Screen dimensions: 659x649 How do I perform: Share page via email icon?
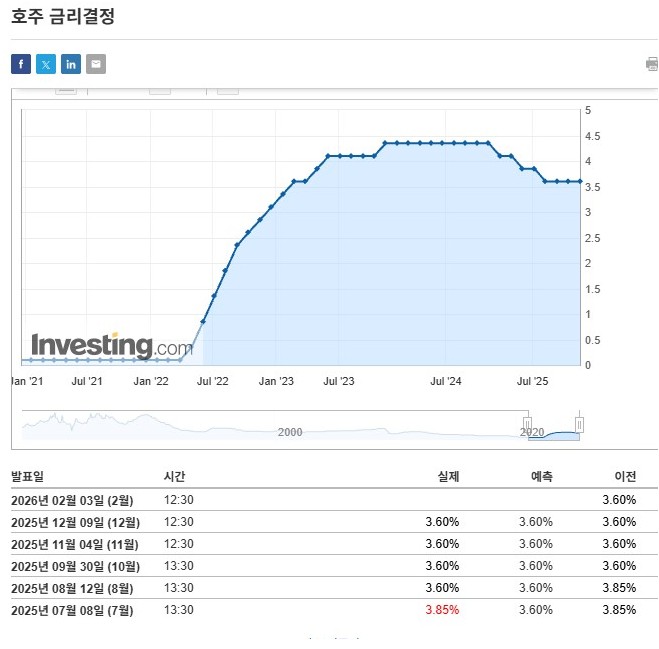96,64
